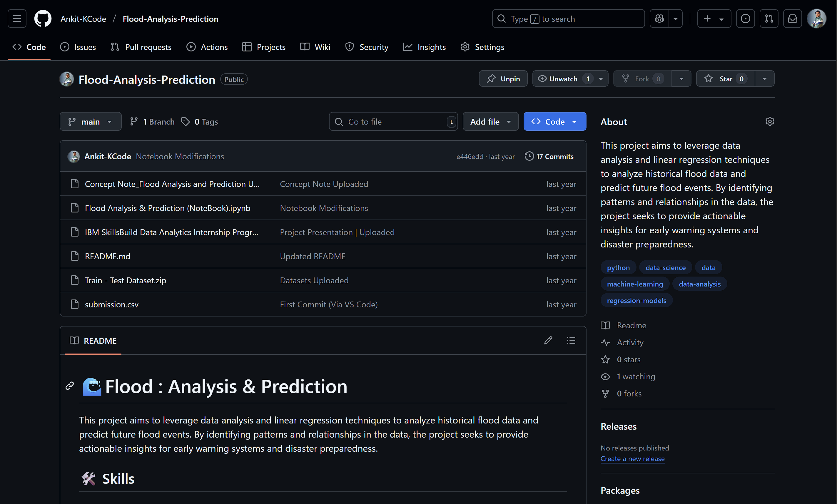
Task: Open the Pull requests tab
Action: pos(141,47)
